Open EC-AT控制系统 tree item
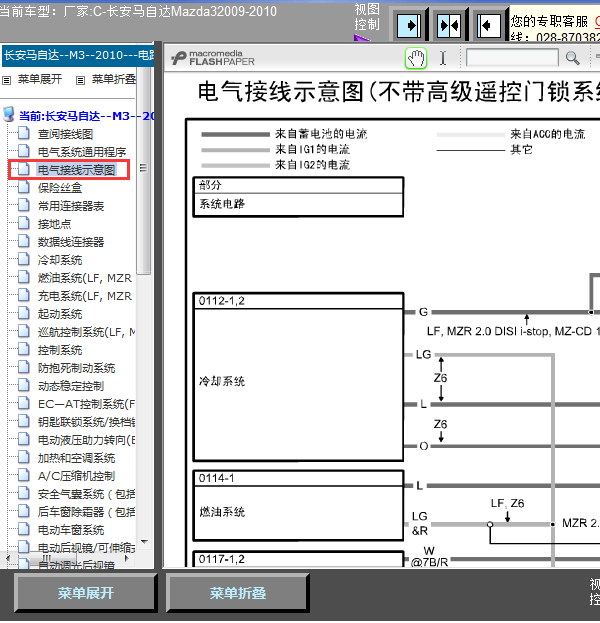 (86, 404)
